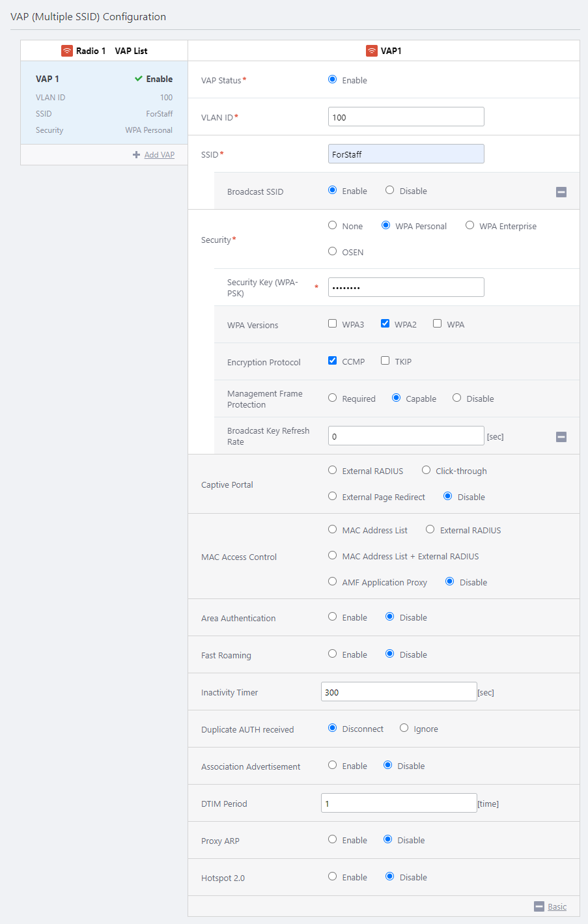
Task: Choose Click-through for Captive Portal
Action: click(427, 470)
